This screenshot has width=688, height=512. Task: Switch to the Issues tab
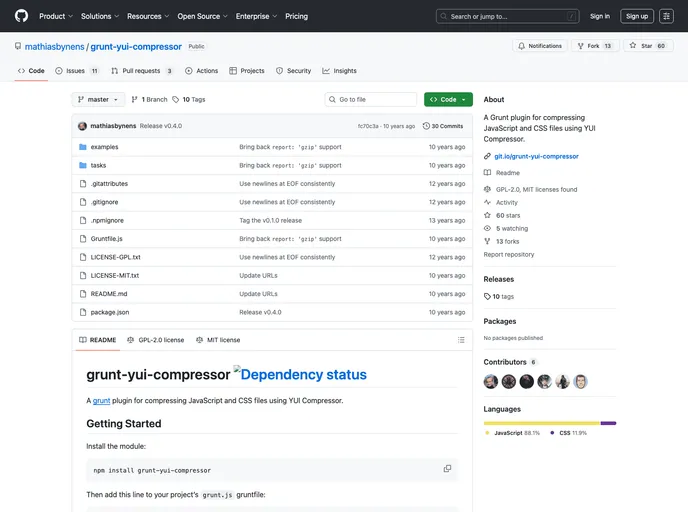click(x=77, y=71)
